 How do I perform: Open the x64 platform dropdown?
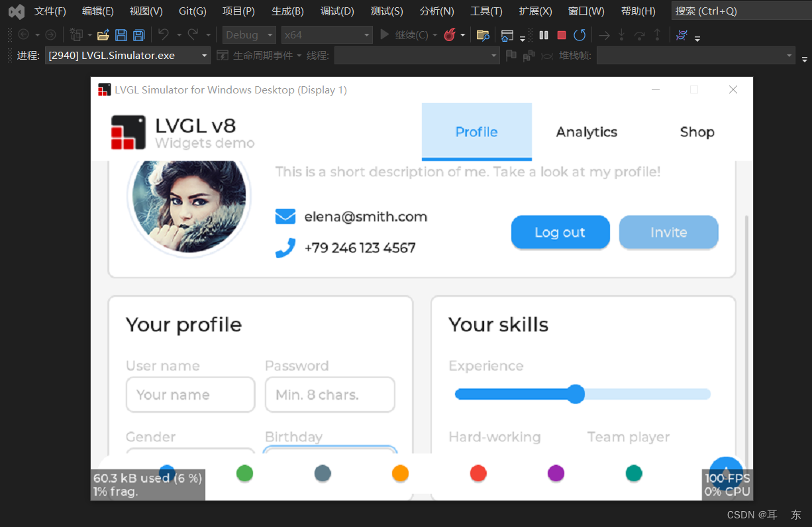[327, 34]
